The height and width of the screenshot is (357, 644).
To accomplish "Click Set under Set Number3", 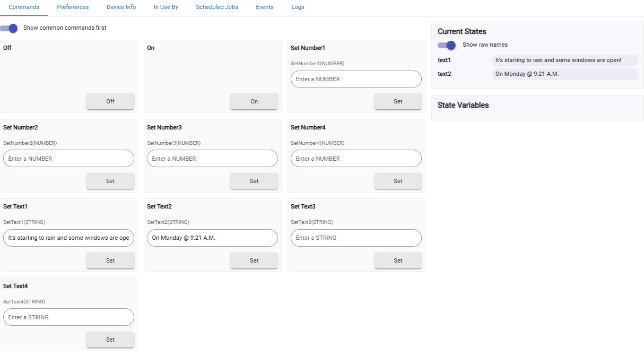I will click(x=254, y=181).
